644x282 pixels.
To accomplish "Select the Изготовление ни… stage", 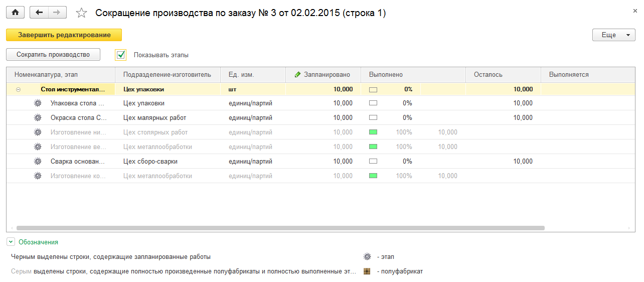I will pos(78,132).
